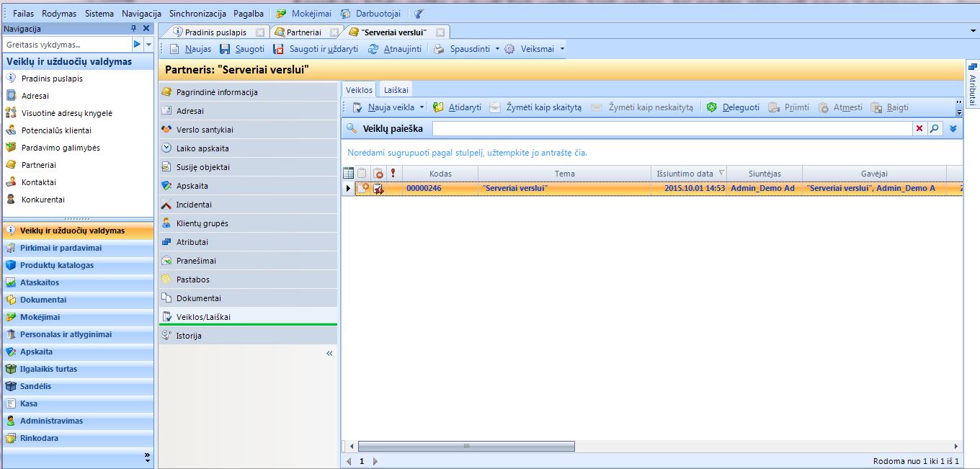Expand advanced search with blue double chevron
The width and height of the screenshot is (980, 469).
(x=953, y=128)
